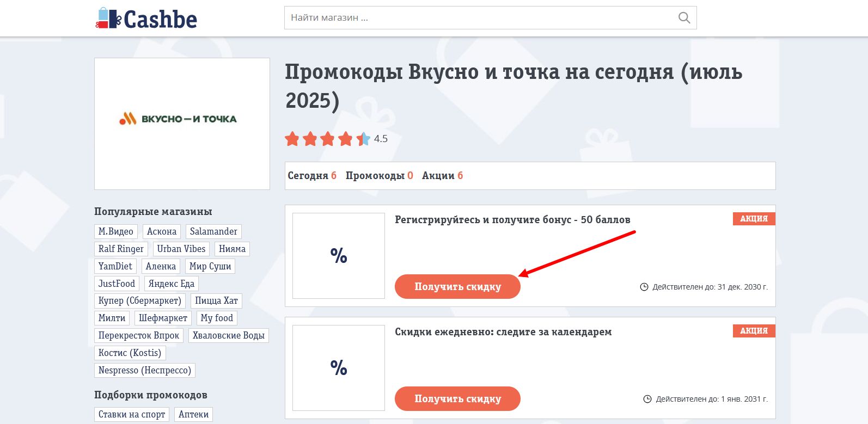
Task: Get discount for the daily calendar offer
Action: coord(457,398)
